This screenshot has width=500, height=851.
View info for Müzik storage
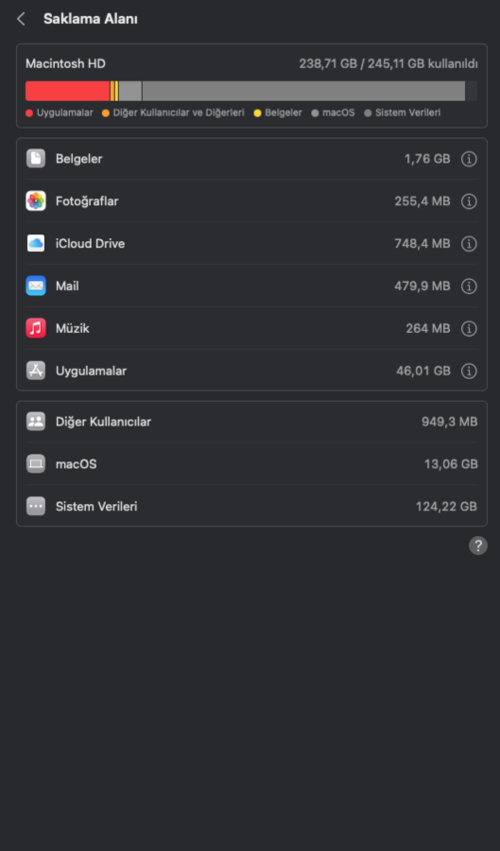[x=469, y=328]
